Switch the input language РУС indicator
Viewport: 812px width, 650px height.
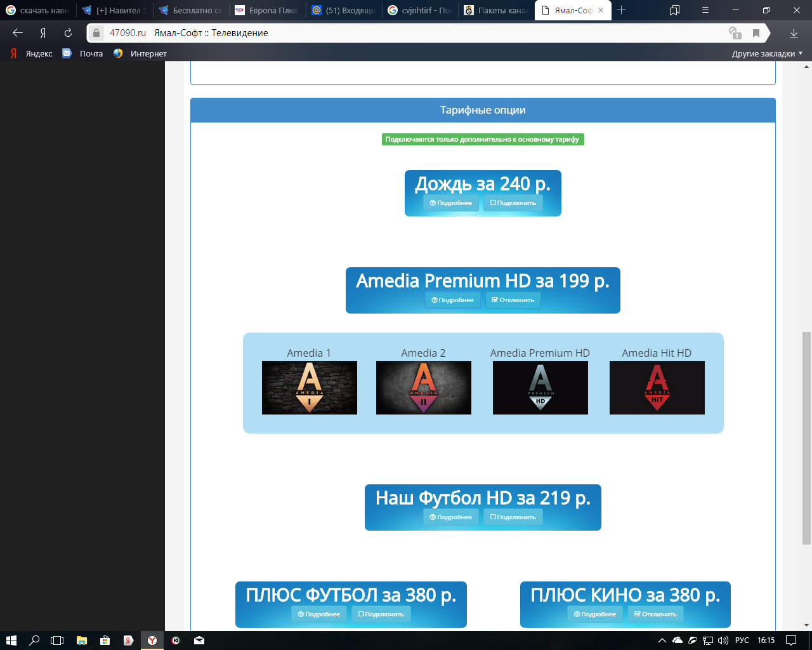(742, 640)
